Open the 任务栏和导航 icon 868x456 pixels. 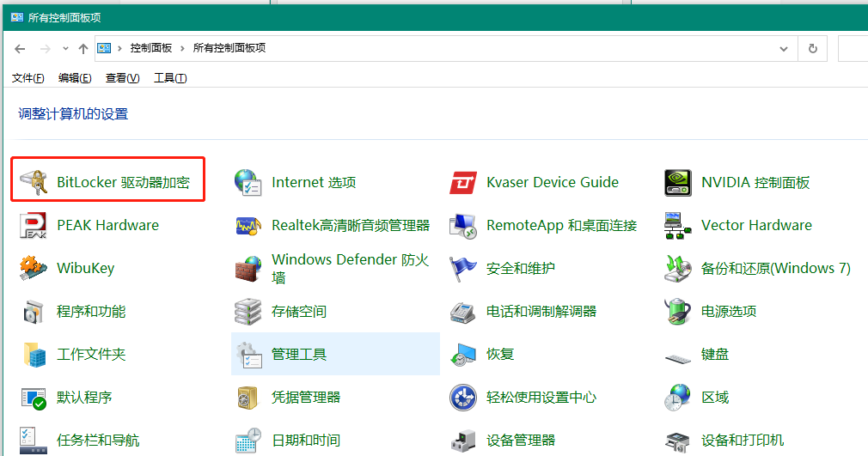coord(34,441)
